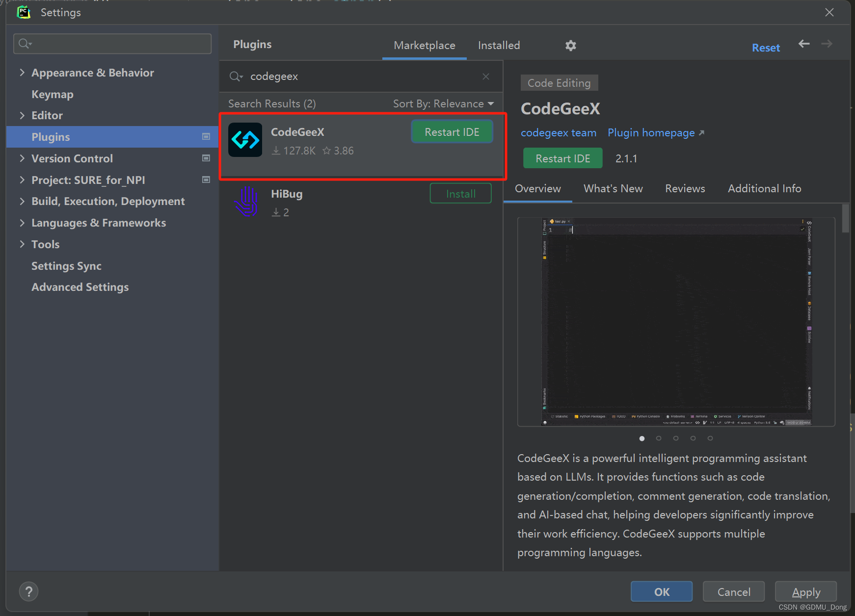Viewport: 855px width, 616px height.
Task: Click the codegeex plugin search field
Action: [361, 77]
